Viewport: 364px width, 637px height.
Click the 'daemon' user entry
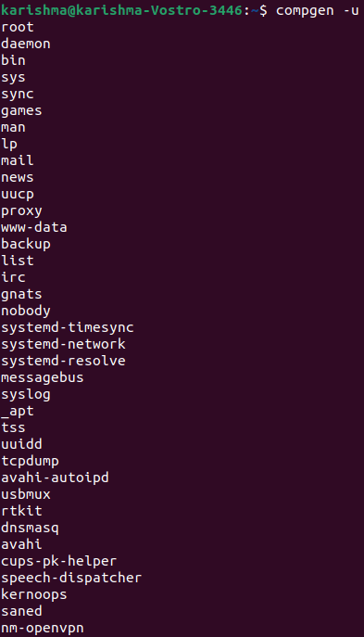pos(26,44)
